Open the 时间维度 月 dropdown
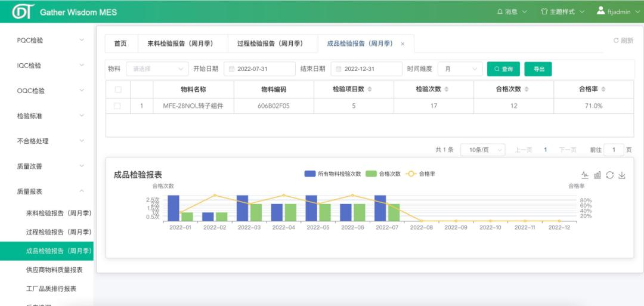The image size is (644, 306). pyautogui.click(x=460, y=69)
